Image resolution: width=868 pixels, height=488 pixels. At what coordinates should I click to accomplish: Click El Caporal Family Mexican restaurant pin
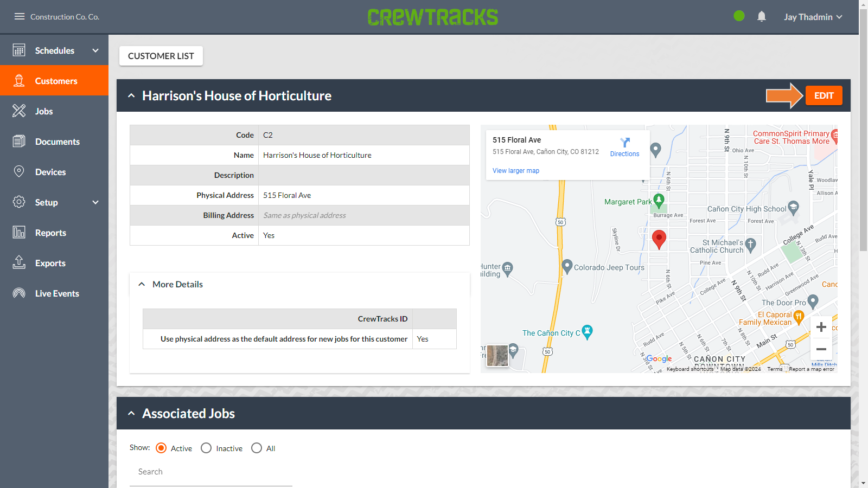[799, 317]
